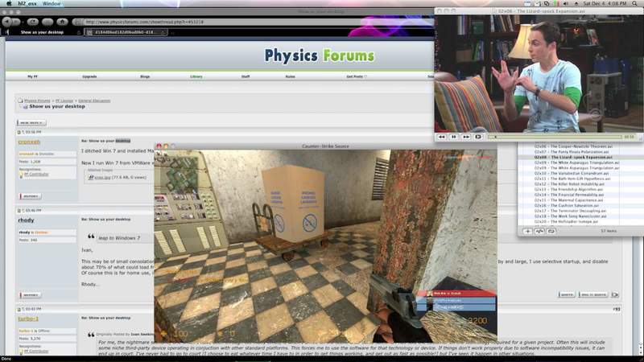The height and width of the screenshot is (362, 644).
Task: Pause the Big Bang Theory video
Action: pyautogui.click(x=454, y=137)
